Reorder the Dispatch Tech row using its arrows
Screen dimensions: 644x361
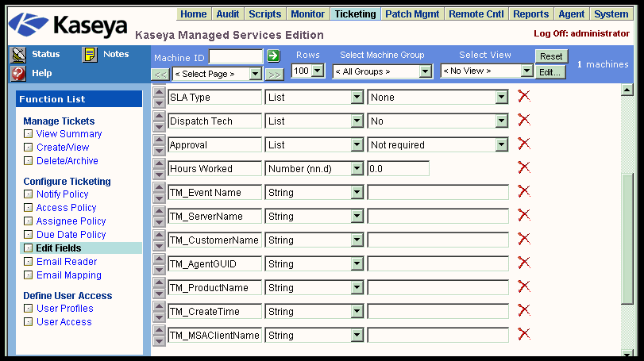159,121
